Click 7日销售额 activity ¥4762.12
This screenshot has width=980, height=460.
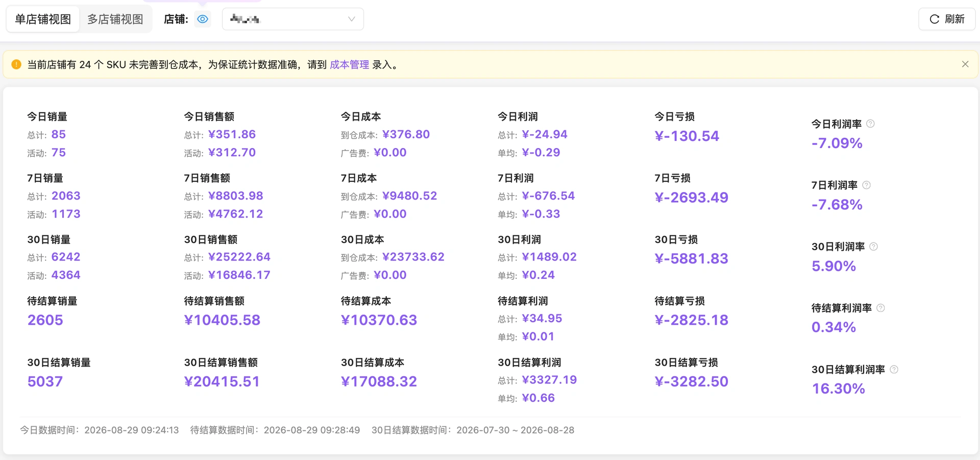coord(236,214)
